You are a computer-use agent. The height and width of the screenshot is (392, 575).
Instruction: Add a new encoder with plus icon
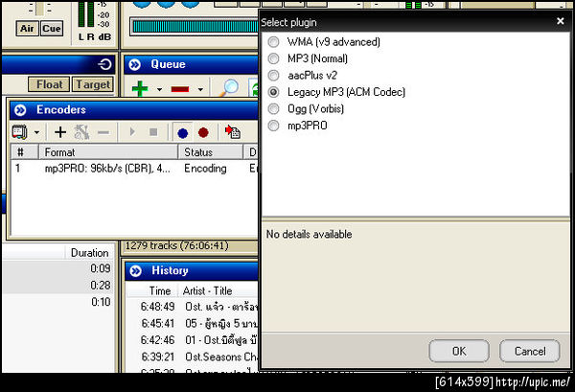60,132
